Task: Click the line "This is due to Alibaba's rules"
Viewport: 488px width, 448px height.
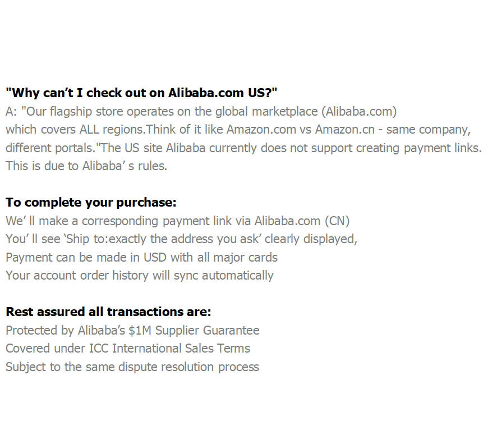Action: click(x=86, y=166)
